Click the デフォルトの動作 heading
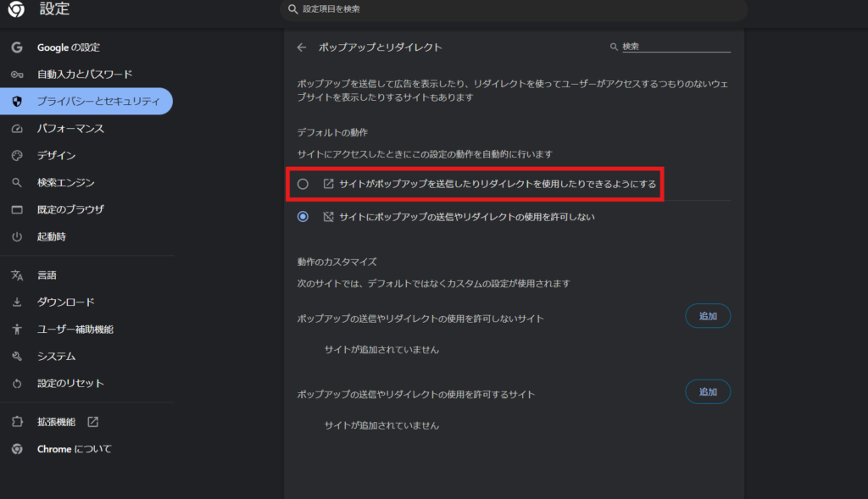The height and width of the screenshot is (499, 868). (x=332, y=132)
